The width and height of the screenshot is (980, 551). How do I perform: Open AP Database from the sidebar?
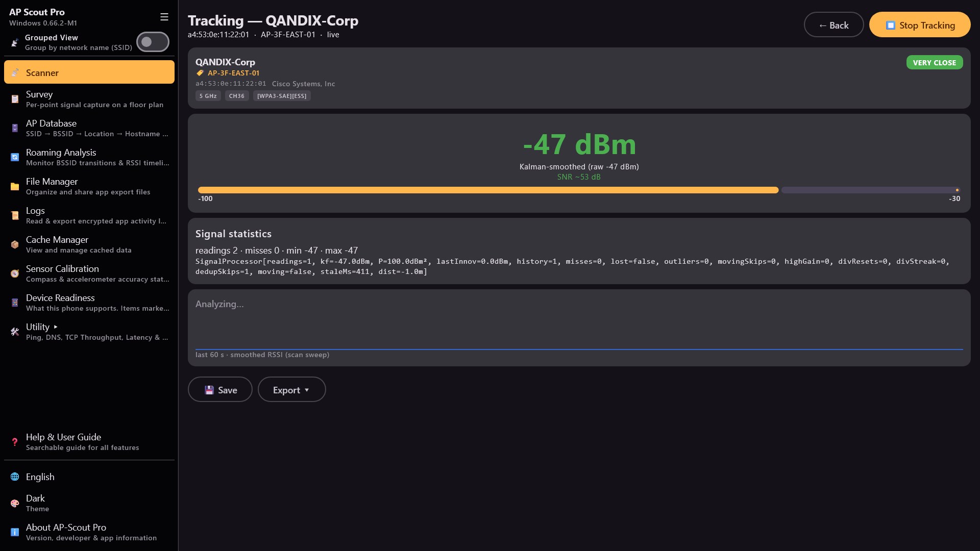pos(89,128)
